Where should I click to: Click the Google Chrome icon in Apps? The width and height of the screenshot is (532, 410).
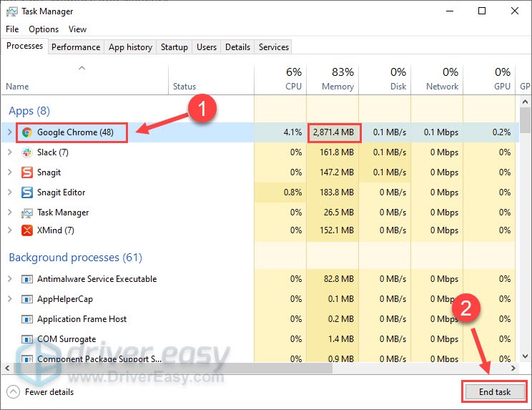(x=27, y=132)
